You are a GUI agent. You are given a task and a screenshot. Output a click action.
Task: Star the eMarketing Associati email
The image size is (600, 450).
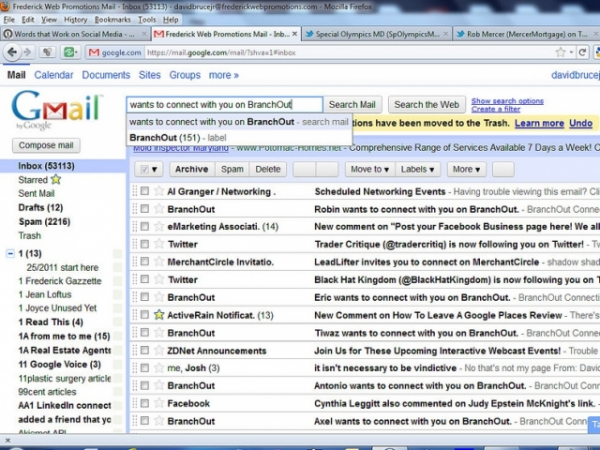(159, 227)
